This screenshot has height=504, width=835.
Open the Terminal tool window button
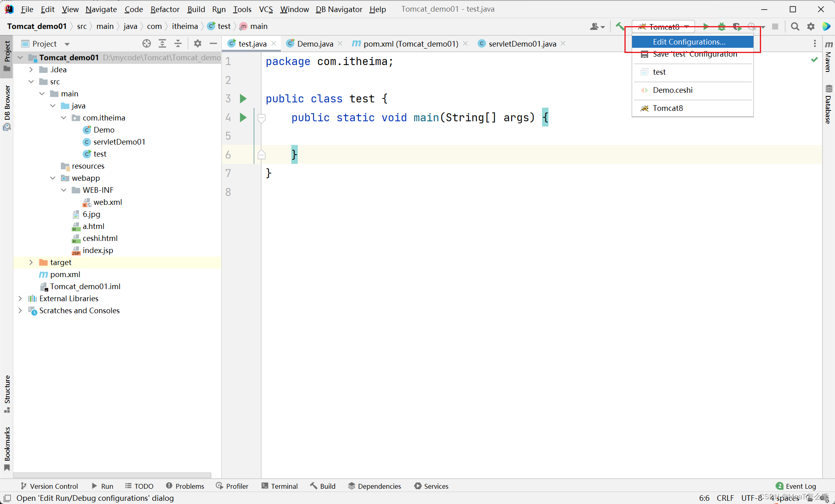(280, 486)
